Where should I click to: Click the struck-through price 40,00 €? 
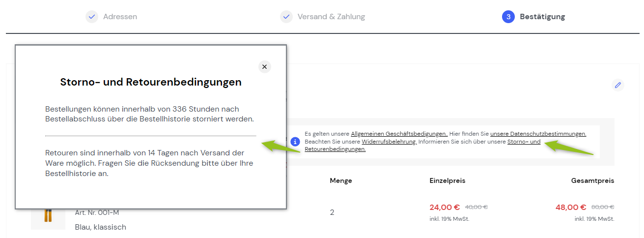(x=476, y=208)
